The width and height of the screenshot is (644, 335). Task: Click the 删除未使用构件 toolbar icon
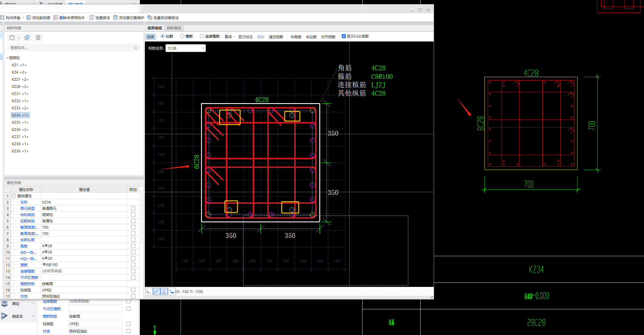(x=56, y=18)
